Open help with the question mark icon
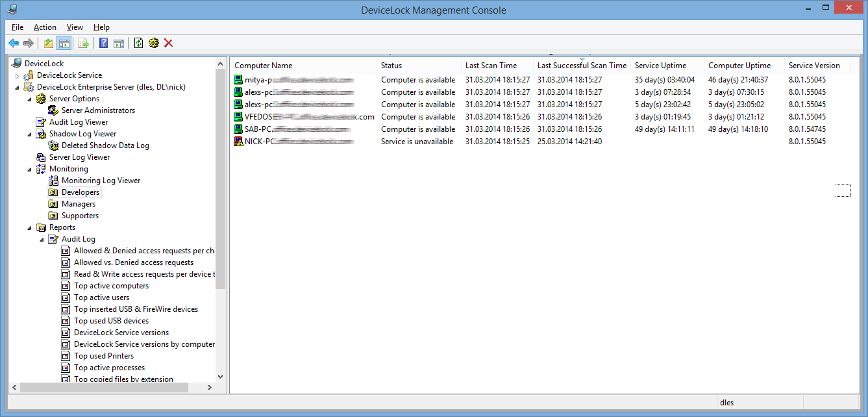This screenshot has width=868, height=417. [x=103, y=43]
